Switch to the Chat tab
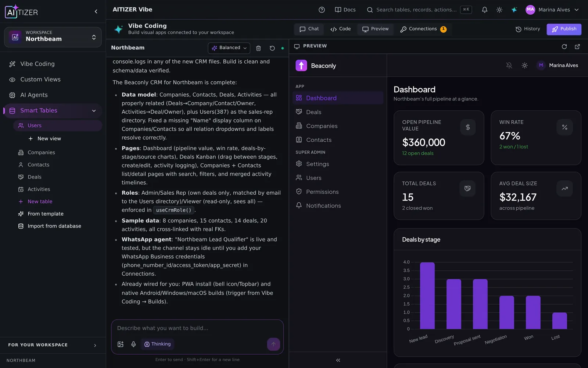The image size is (588, 368). 309,29
